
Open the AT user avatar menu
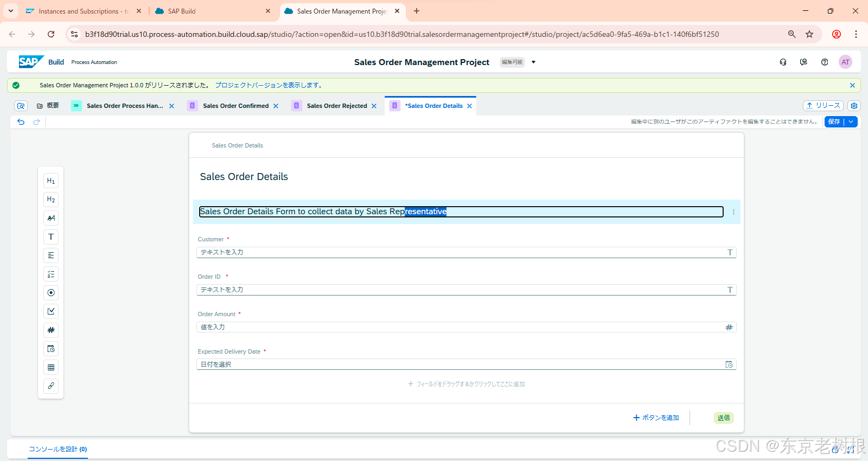845,62
